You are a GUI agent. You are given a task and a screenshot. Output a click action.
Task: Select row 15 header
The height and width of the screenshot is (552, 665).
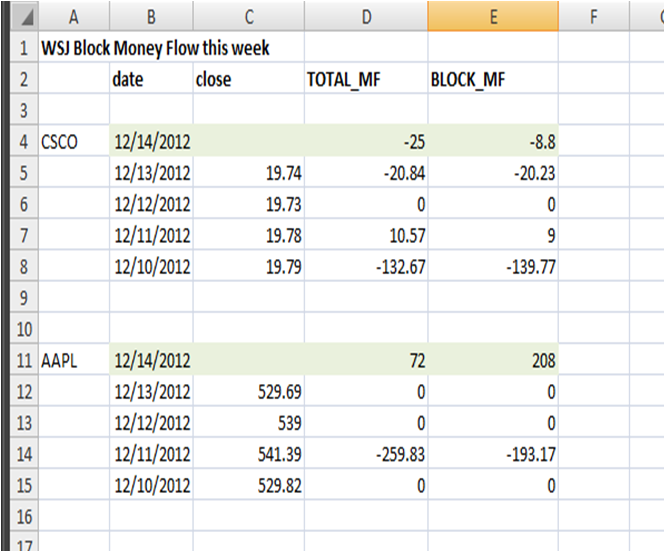click(24, 485)
